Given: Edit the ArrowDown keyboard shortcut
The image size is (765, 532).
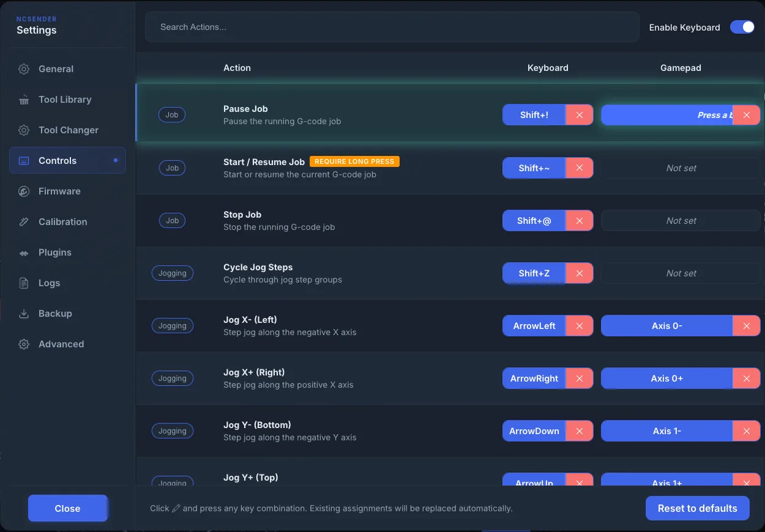Looking at the screenshot, I should 534,431.
